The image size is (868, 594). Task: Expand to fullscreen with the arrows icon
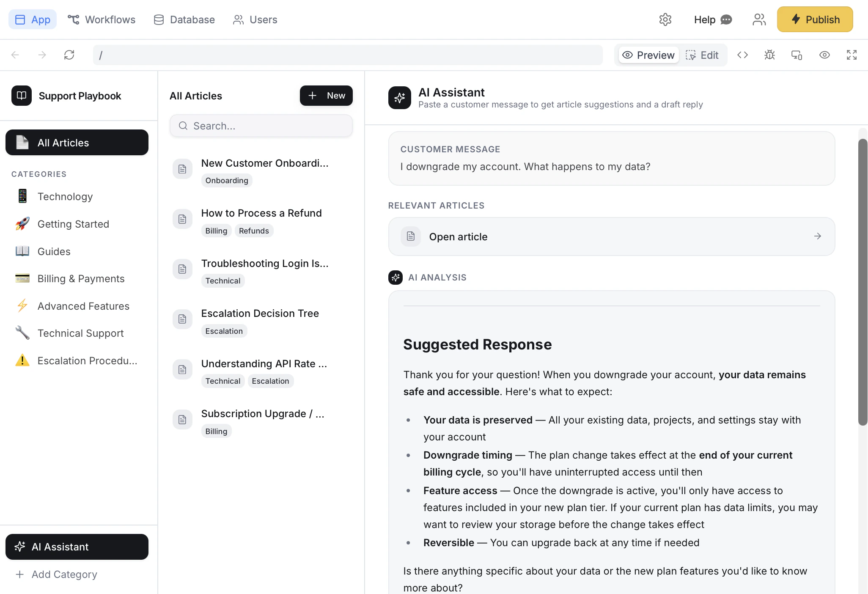(x=852, y=55)
